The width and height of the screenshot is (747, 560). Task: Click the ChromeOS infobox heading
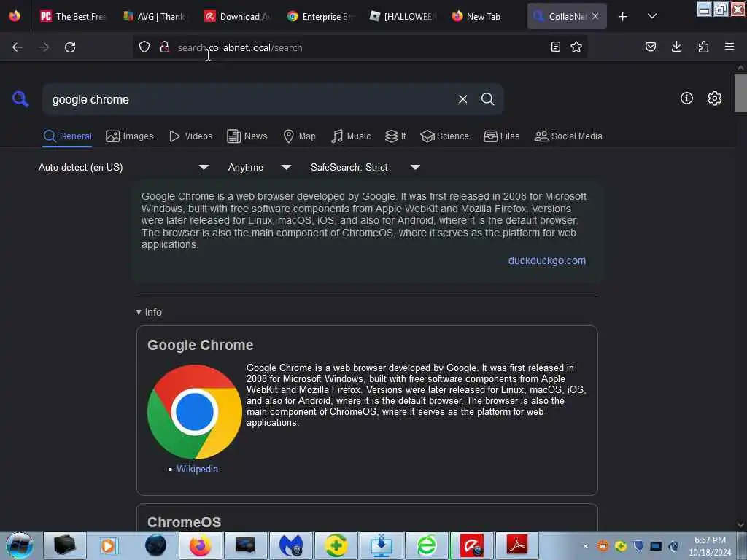coord(184,522)
